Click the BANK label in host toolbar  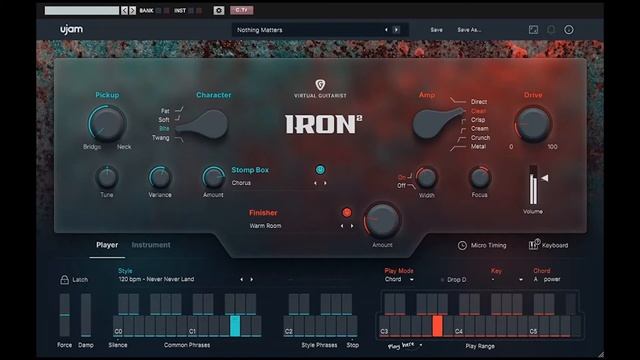(x=146, y=11)
